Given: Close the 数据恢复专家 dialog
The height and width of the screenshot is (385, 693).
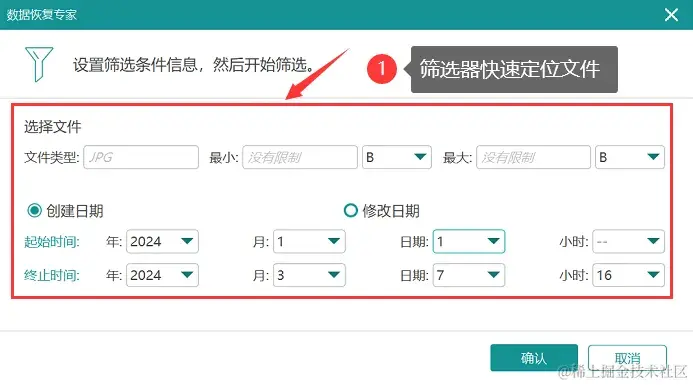Looking at the screenshot, I should [671, 15].
